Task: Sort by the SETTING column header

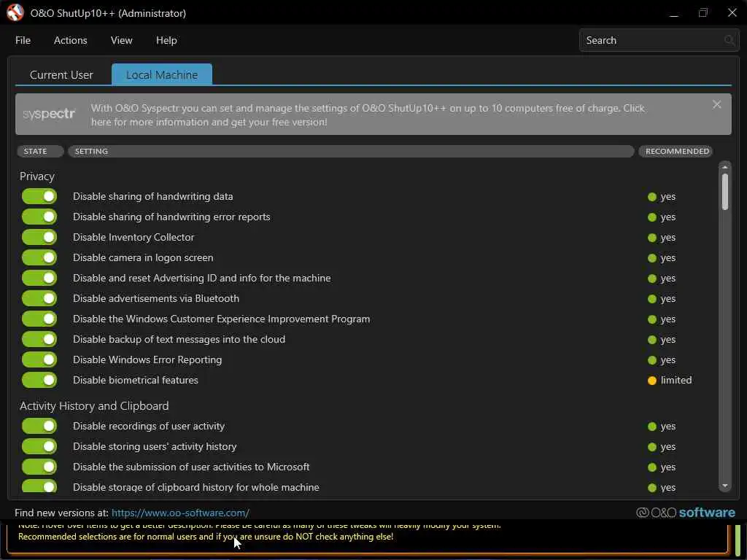Action: pyautogui.click(x=351, y=151)
